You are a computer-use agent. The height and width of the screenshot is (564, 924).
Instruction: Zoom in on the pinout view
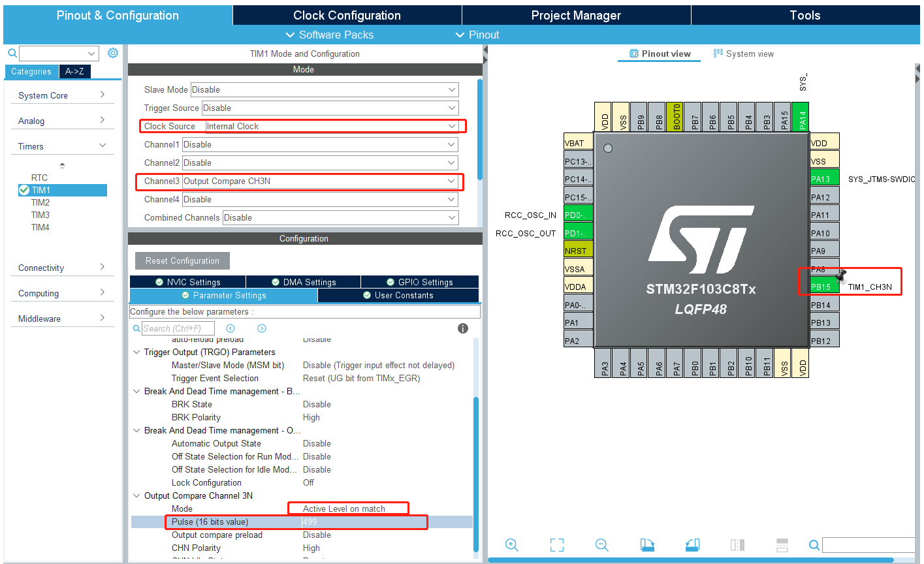tap(512, 544)
